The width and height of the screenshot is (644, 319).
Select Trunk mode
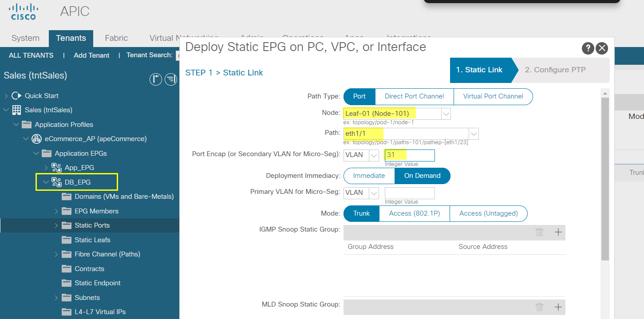pos(361,213)
